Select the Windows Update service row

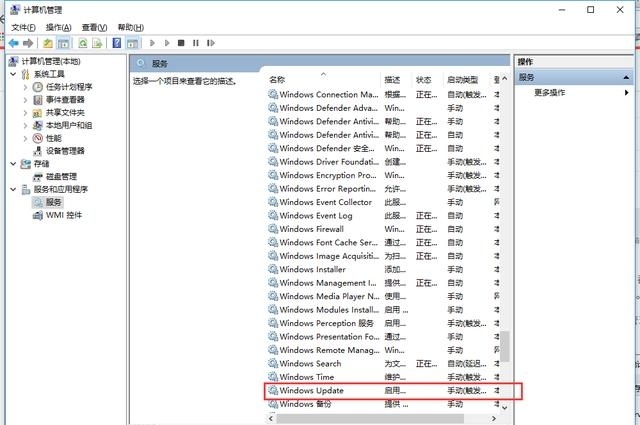(x=383, y=390)
